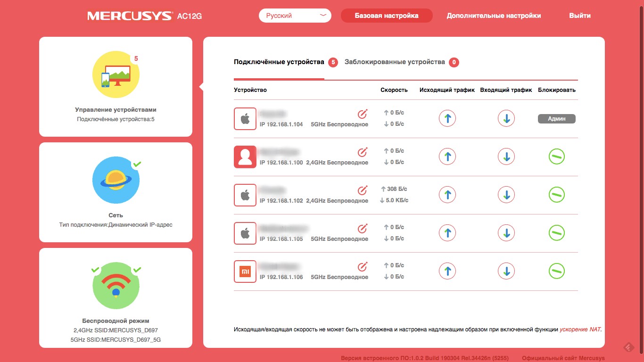Follow the ускорение NAT link
This screenshot has height=362, width=644.
580,329
